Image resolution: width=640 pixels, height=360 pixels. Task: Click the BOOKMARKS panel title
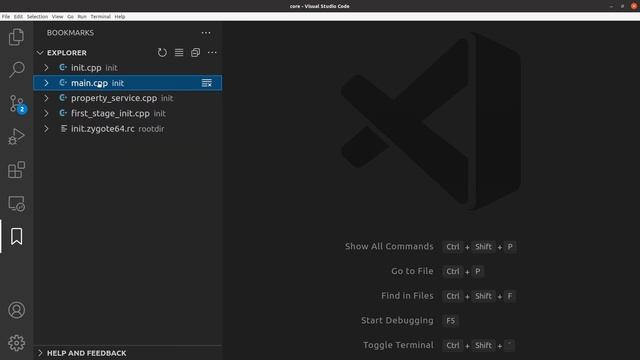pos(70,33)
